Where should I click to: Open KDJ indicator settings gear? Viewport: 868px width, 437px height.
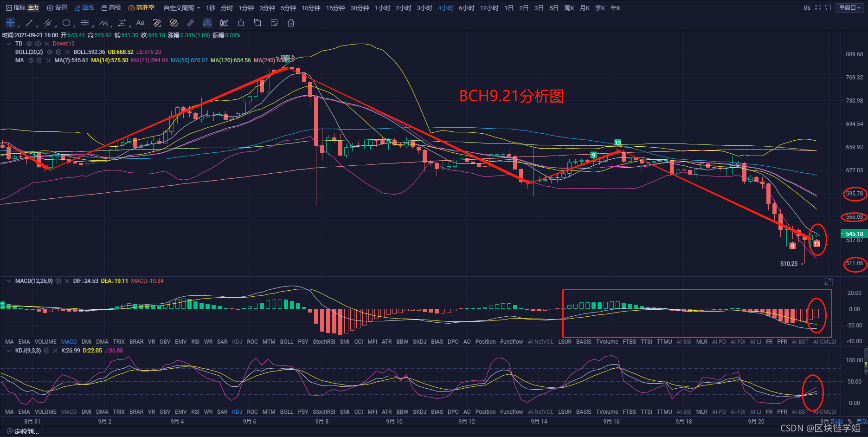tap(46, 351)
